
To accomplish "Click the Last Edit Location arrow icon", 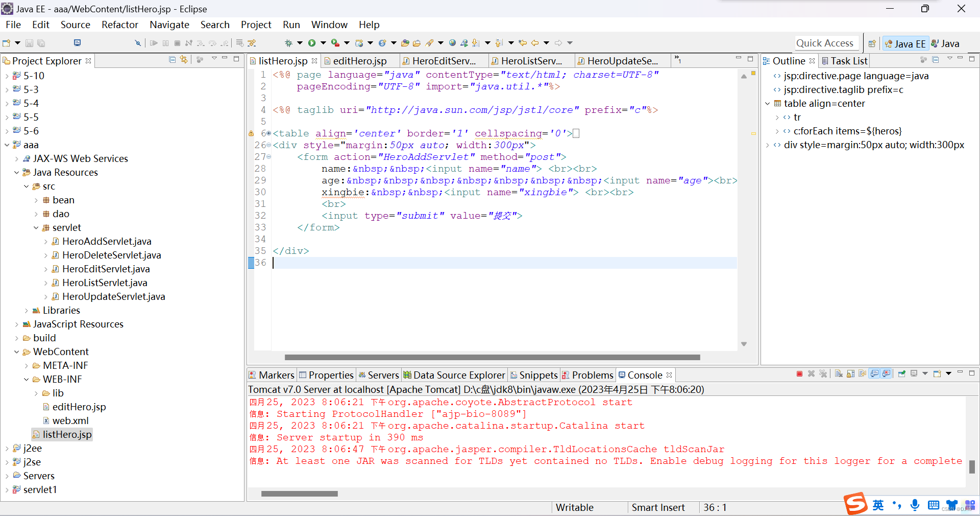I will click(x=522, y=43).
